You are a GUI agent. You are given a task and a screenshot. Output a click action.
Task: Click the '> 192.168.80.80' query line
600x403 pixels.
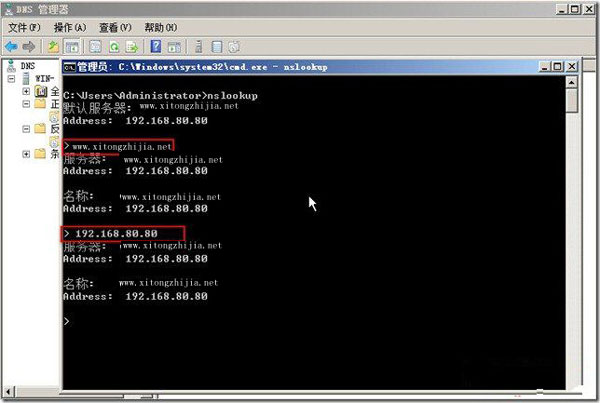point(111,233)
